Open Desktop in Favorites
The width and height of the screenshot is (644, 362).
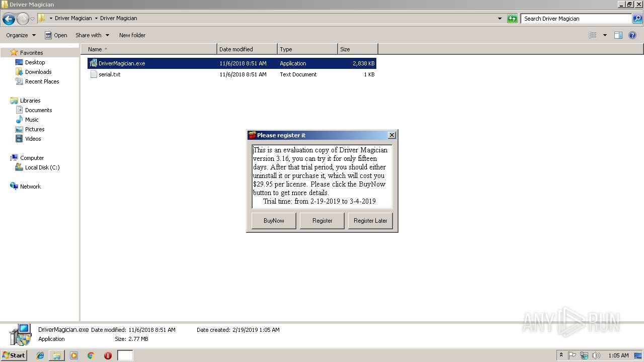click(x=35, y=62)
